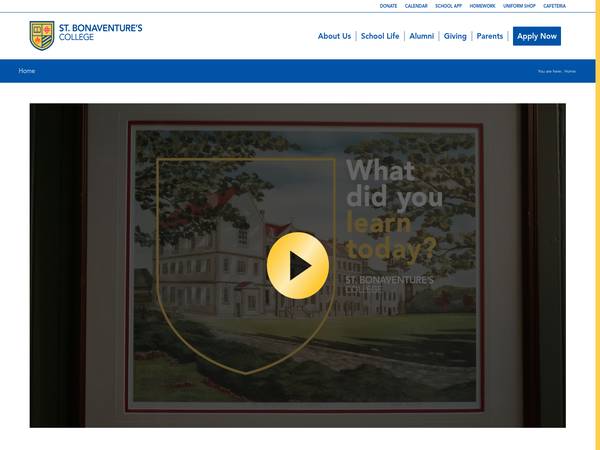Select the Giving menu item
Image resolution: width=600 pixels, height=450 pixels.
coord(455,36)
